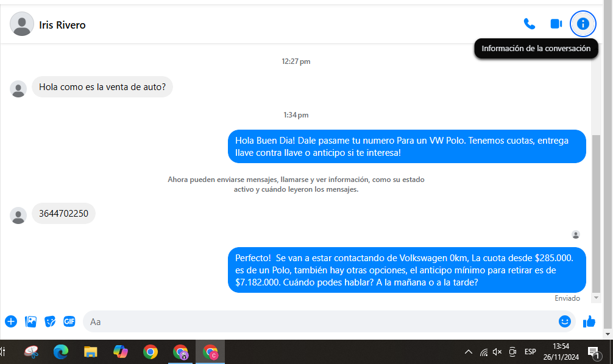Screen dimensions: 613x364
Task: Open Iris Rivero's profile name in header
Action: 62,25
